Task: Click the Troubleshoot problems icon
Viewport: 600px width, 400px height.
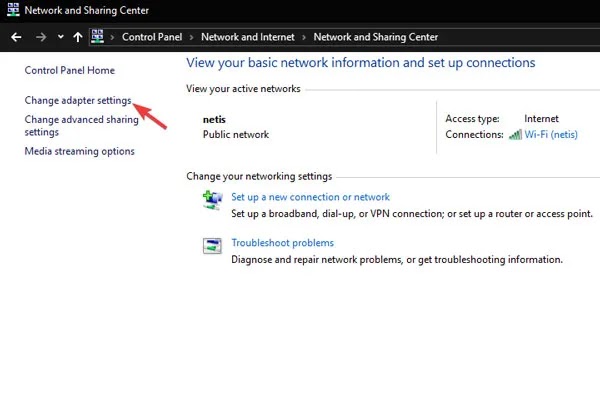Action: [212, 246]
